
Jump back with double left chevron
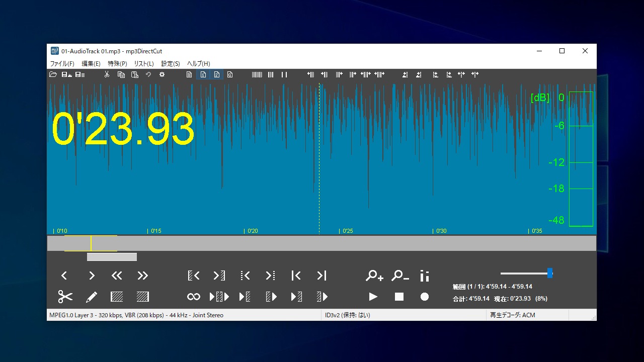pyautogui.click(x=117, y=276)
